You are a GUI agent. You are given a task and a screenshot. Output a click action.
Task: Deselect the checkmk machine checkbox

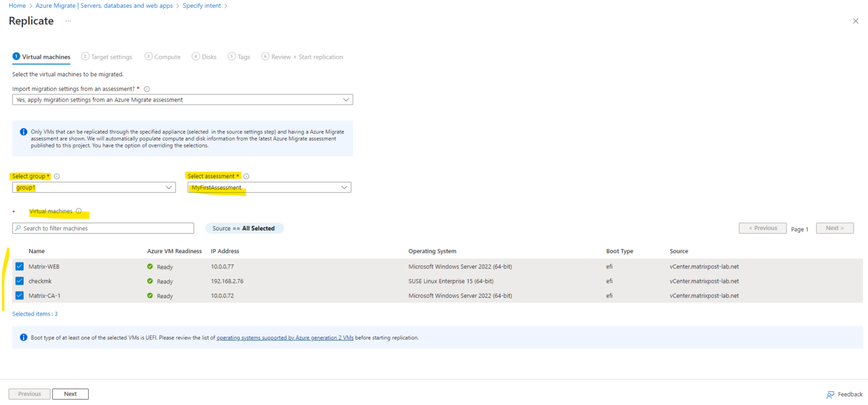pyautogui.click(x=19, y=281)
